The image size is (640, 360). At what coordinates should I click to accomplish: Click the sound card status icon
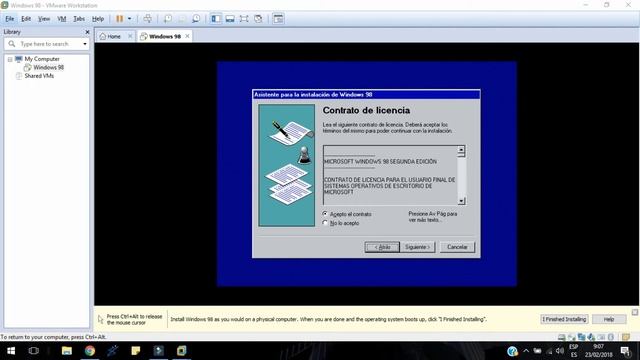[591, 337]
